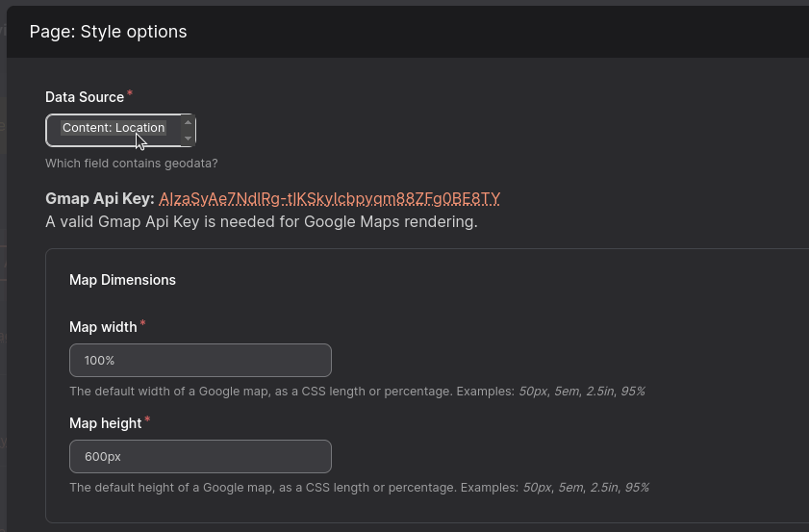Click the up arrow in Data Source list
Image resolution: width=809 pixels, height=532 pixels.
188,122
